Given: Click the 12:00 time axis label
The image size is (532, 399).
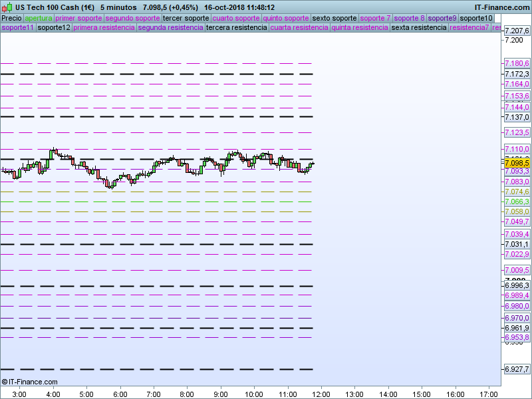Looking at the screenshot, I should (321, 394).
